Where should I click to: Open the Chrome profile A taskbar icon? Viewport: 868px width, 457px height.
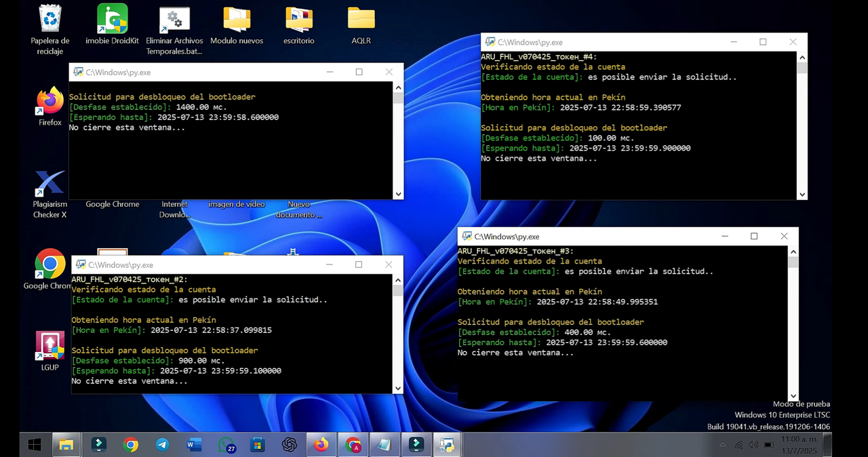tap(353, 445)
